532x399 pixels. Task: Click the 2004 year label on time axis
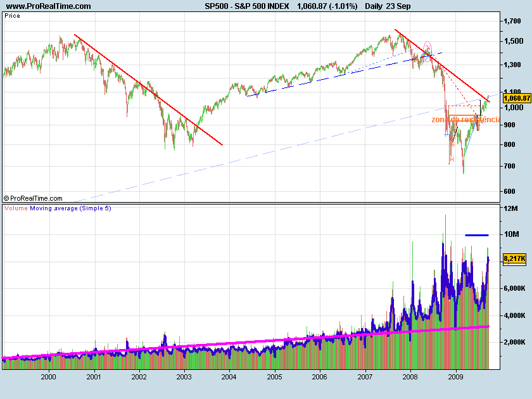[229, 377]
